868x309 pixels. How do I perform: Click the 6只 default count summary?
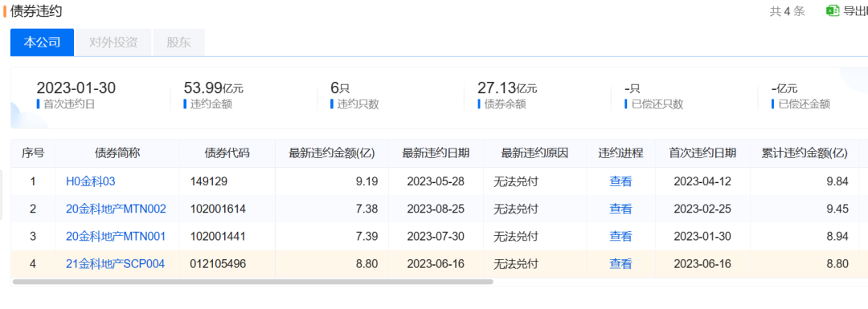[339, 88]
